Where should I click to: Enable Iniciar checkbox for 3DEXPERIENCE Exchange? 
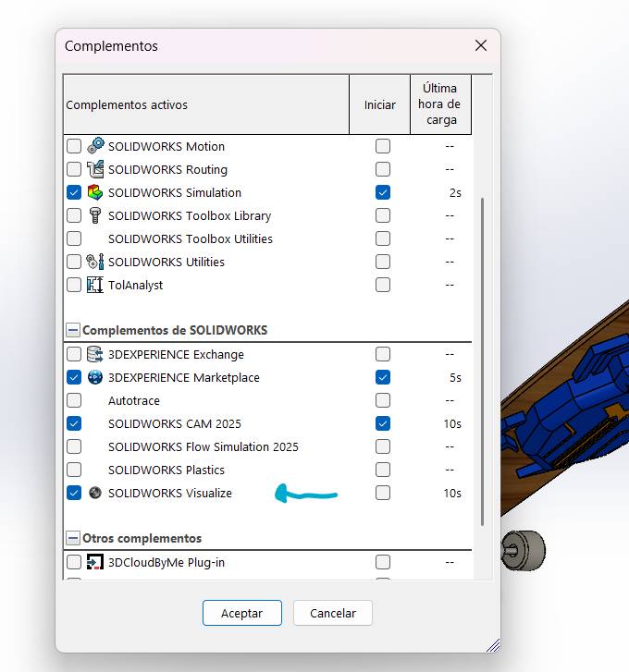coord(383,354)
